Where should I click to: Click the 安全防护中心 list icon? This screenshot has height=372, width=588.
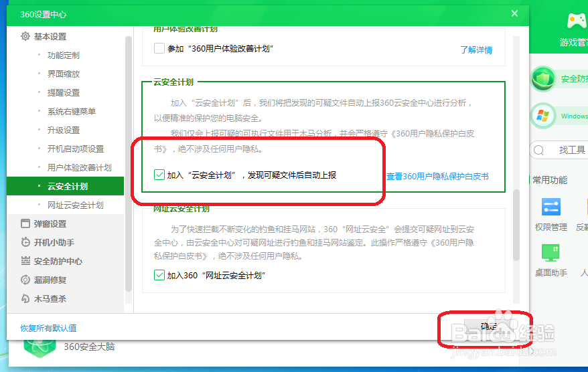25,261
